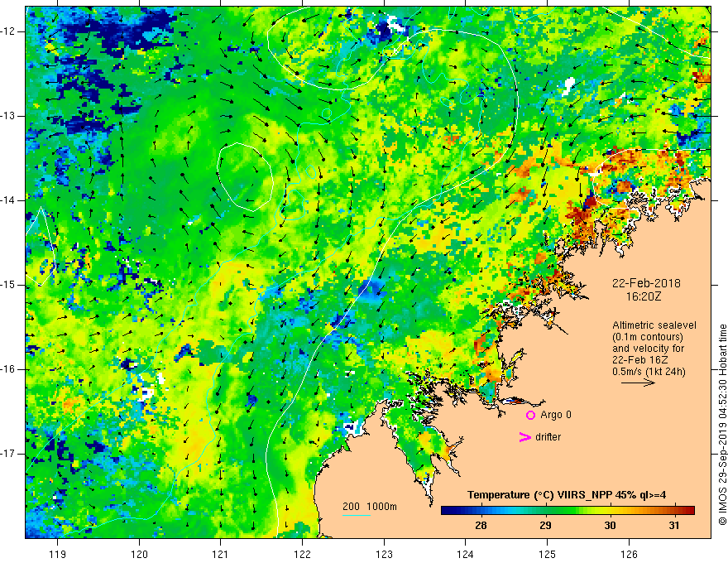The width and height of the screenshot is (728, 563).
Task: Click the '0.5m/s (1kt 24h)' scale text
Action: click(x=649, y=372)
